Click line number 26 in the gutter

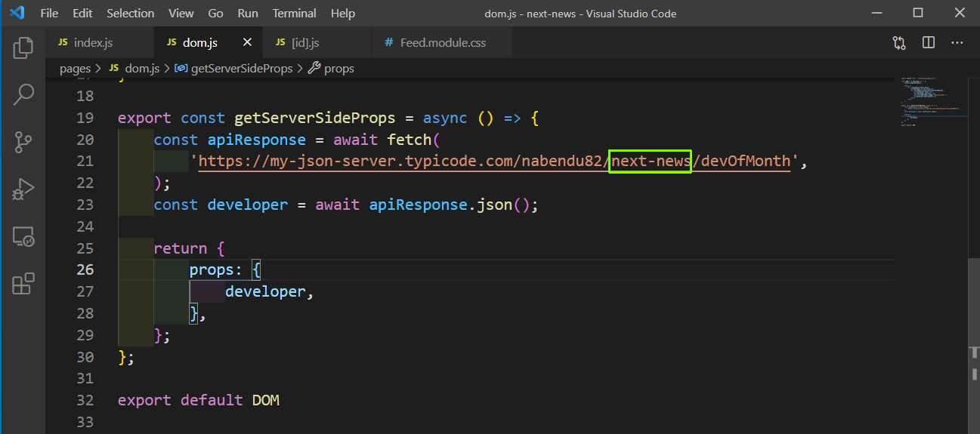tap(85, 270)
